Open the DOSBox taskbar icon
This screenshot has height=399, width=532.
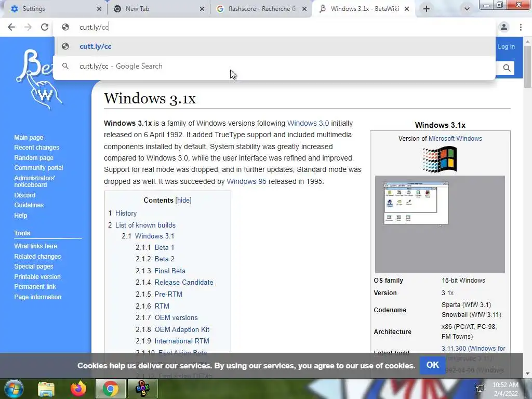point(142,389)
